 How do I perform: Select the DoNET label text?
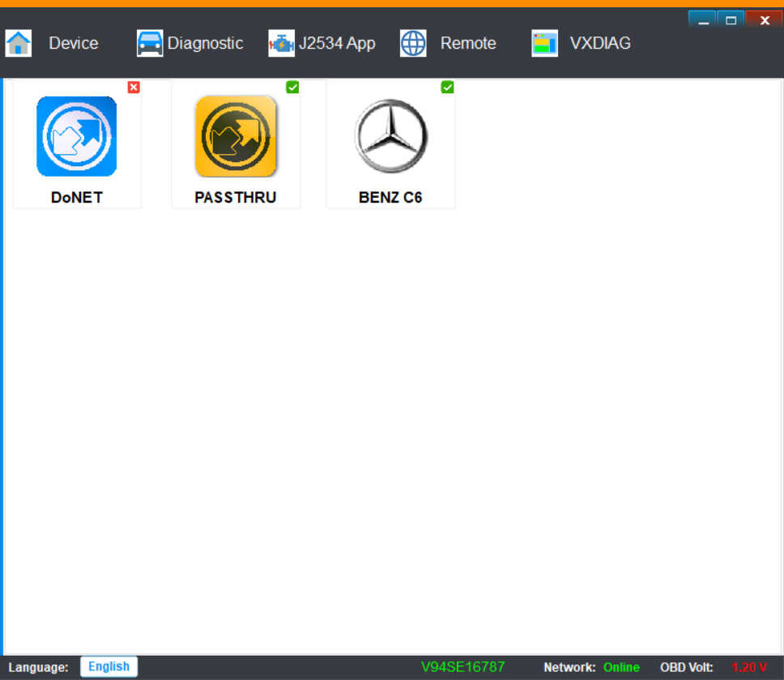(x=76, y=197)
